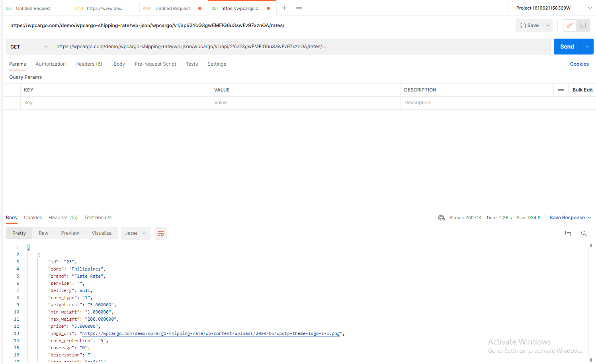Expand the JSON format dropdown
Viewport: 596px width, 364px height.
coord(135,234)
